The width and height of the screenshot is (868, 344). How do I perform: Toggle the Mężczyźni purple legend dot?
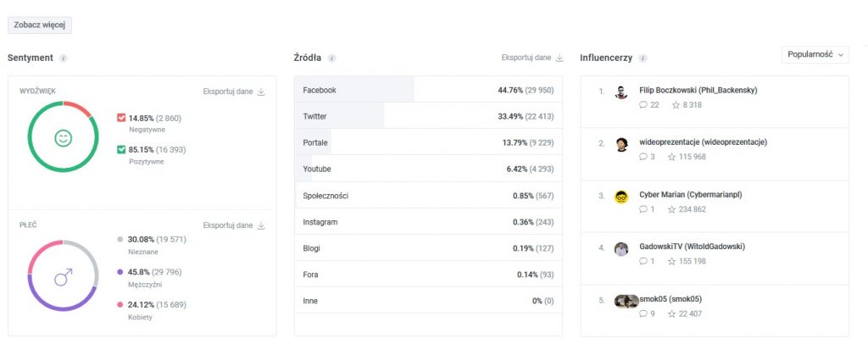[x=120, y=272]
